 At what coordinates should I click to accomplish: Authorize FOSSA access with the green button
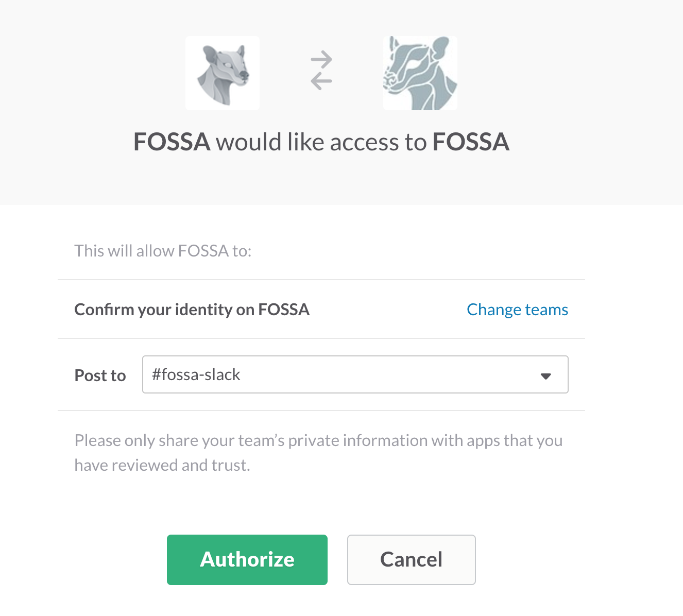(247, 560)
